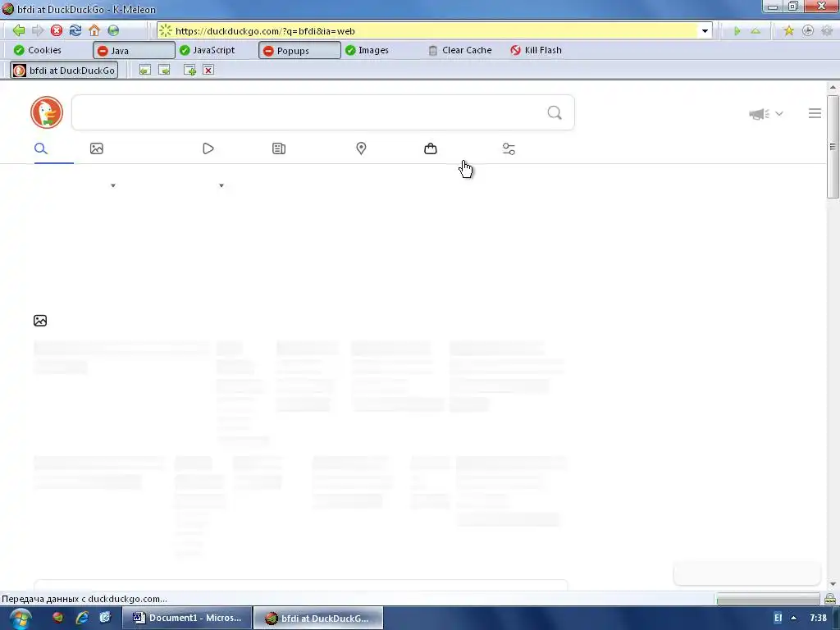Click the globe icon in the navigation toolbar
The width and height of the screenshot is (840, 630).
113,30
